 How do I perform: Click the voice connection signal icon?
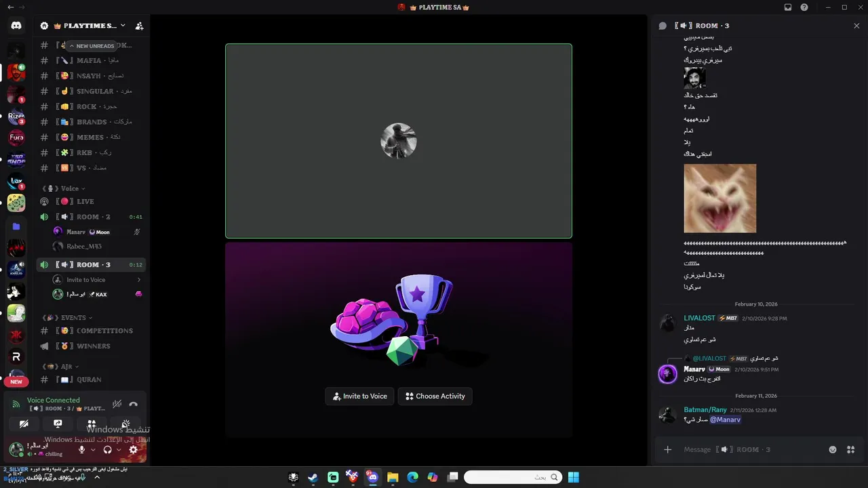(x=16, y=404)
